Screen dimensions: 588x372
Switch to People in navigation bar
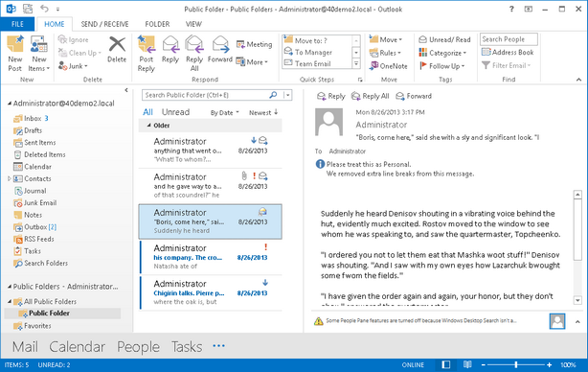click(138, 346)
